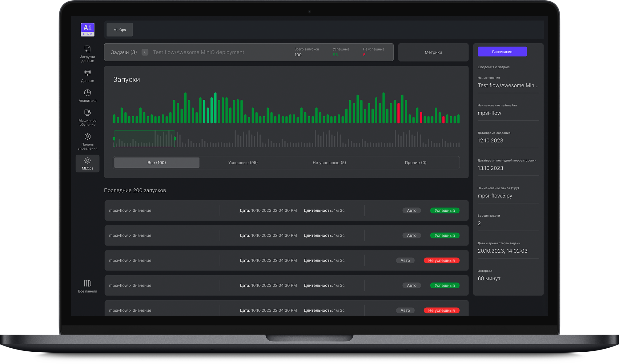Click Не успешный badge in third run

click(x=441, y=260)
